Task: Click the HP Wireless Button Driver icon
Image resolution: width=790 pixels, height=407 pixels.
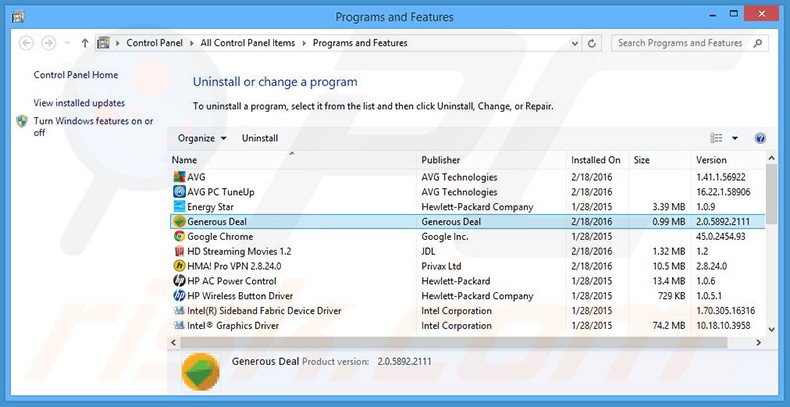Action: [179, 296]
